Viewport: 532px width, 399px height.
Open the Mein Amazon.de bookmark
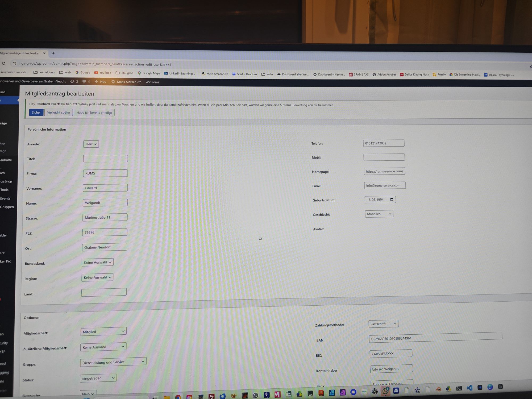215,74
